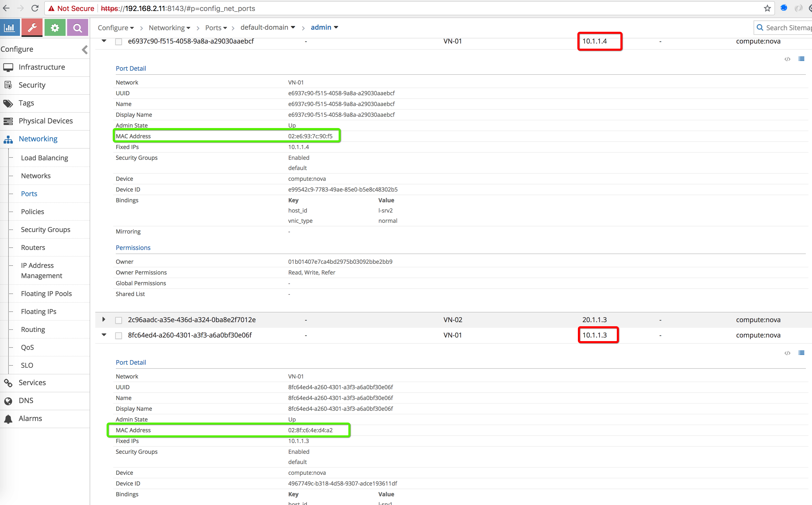Open the green gear Settings icon

(55, 28)
